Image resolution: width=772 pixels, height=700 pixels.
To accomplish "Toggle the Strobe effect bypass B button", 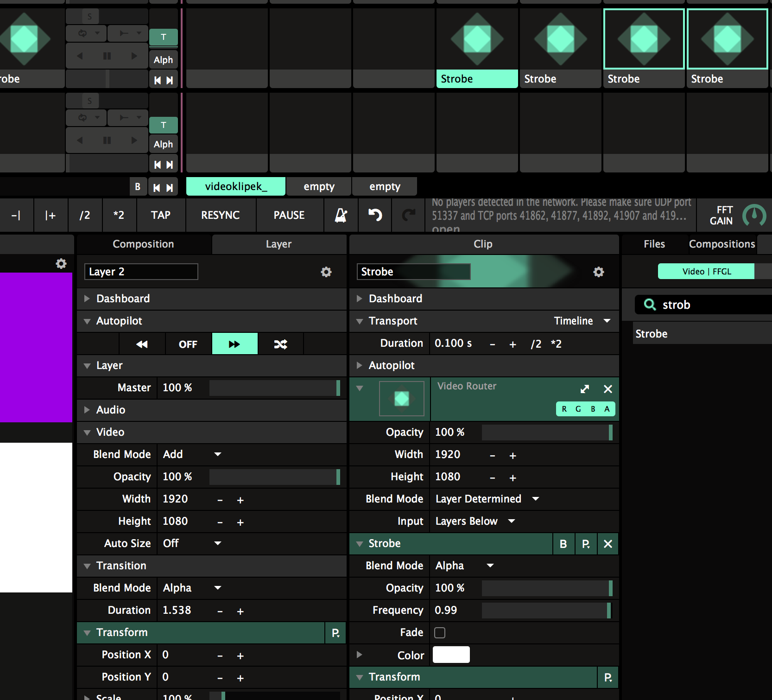I will [x=563, y=544].
